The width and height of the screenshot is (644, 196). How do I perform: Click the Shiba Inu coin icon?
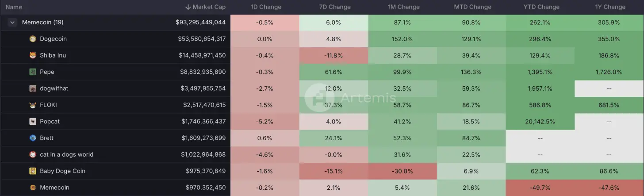click(x=33, y=55)
